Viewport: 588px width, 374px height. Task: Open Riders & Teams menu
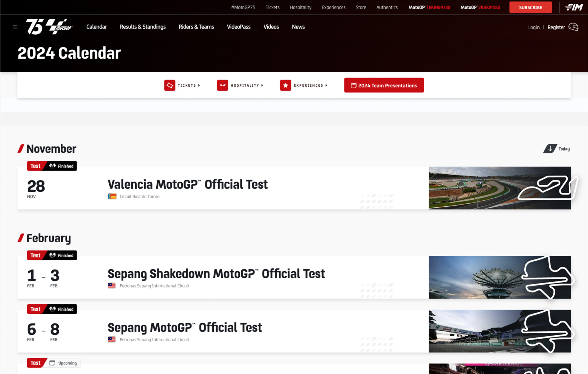[x=196, y=27]
